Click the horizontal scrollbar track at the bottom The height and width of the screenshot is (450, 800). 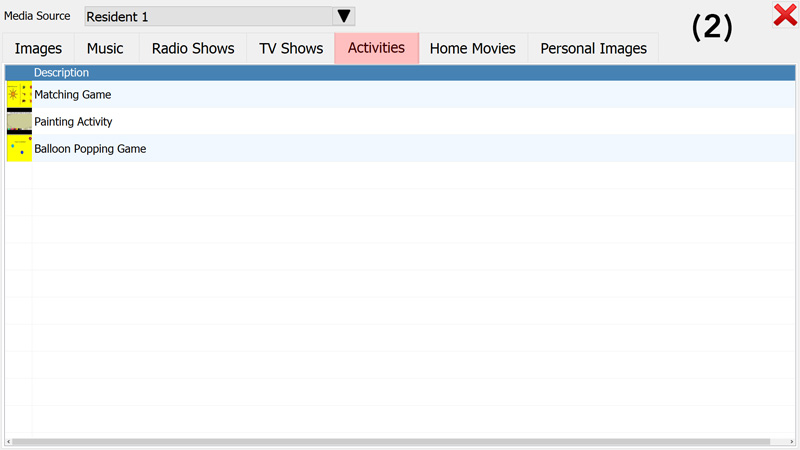780,441
